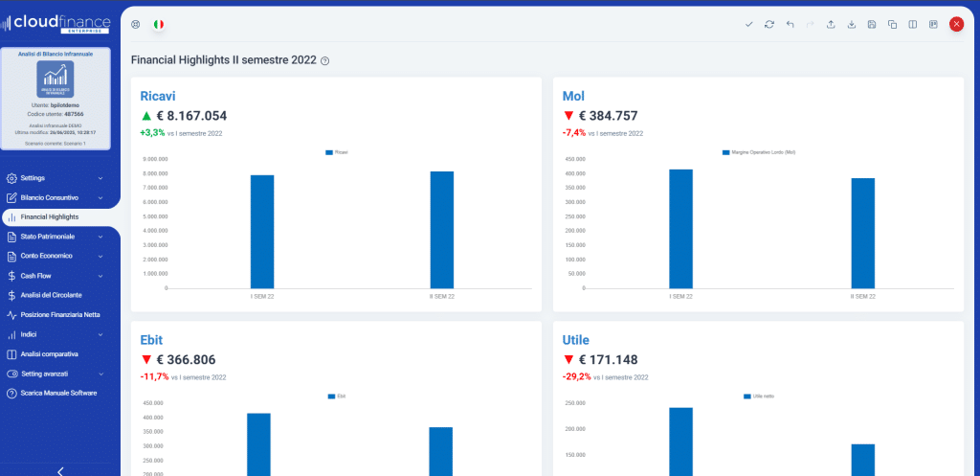The width and height of the screenshot is (980, 476).
Task: Click the I SEM 22 bar in Mol chart
Action: [680, 229]
